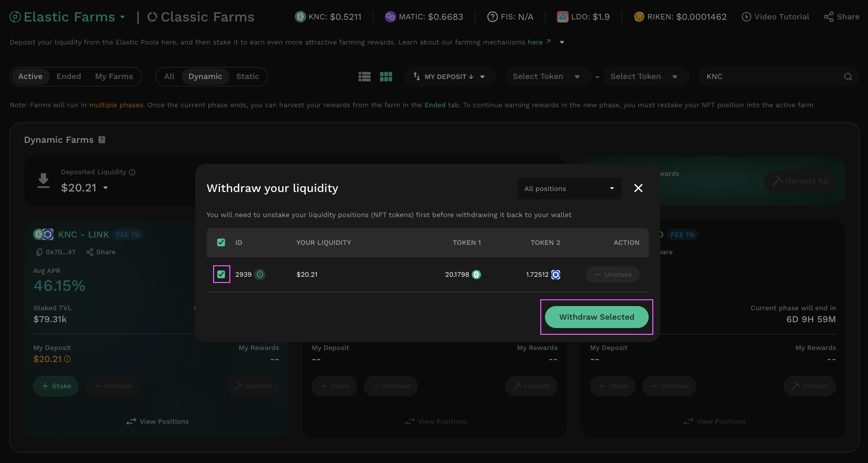The height and width of the screenshot is (463, 868).
Task: Open the My Farms tab
Action: tap(114, 76)
